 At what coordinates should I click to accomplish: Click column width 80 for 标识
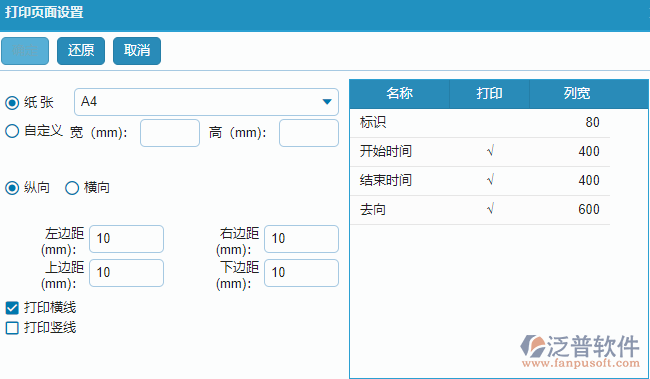pos(592,122)
